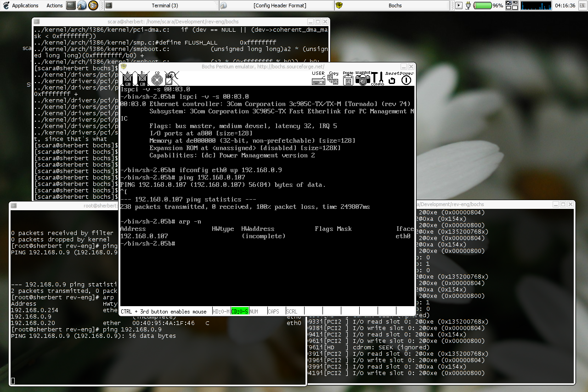The width and height of the screenshot is (588, 392).
Task: Click the Development/rev-eng/bochs log window title
Action: coord(449,204)
